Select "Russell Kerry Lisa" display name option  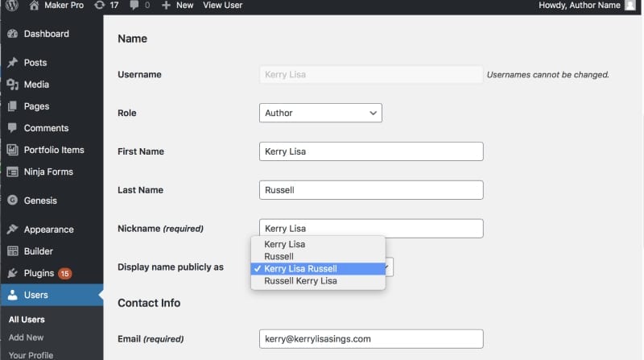click(x=300, y=281)
